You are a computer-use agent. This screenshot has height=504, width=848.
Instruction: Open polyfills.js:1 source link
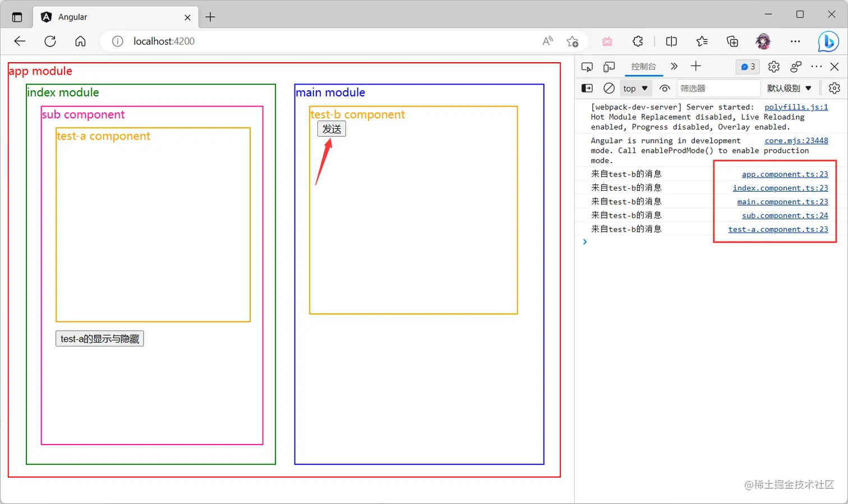click(796, 107)
